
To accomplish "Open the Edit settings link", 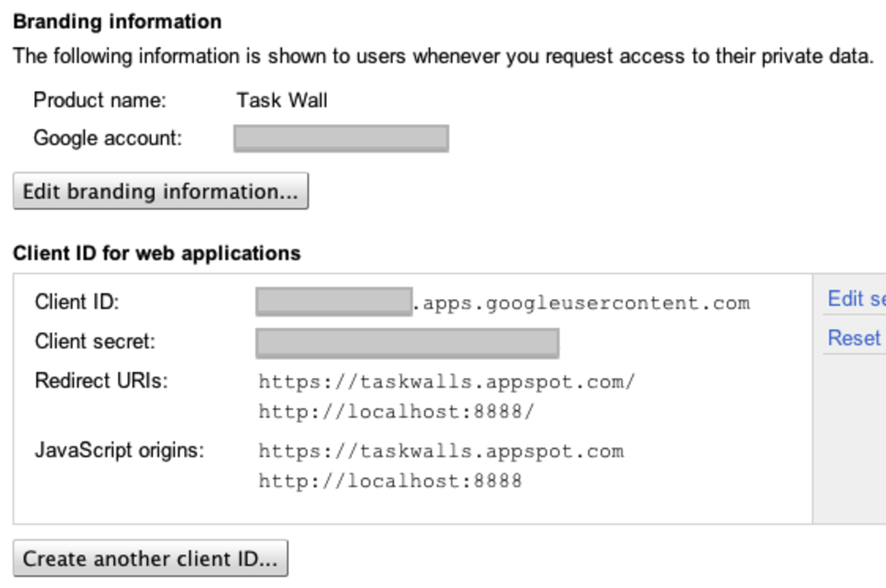I will coord(855,298).
